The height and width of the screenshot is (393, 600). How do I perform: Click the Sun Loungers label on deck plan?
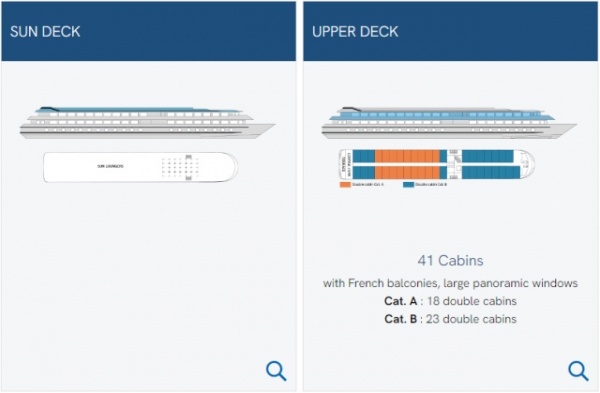tap(110, 166)
